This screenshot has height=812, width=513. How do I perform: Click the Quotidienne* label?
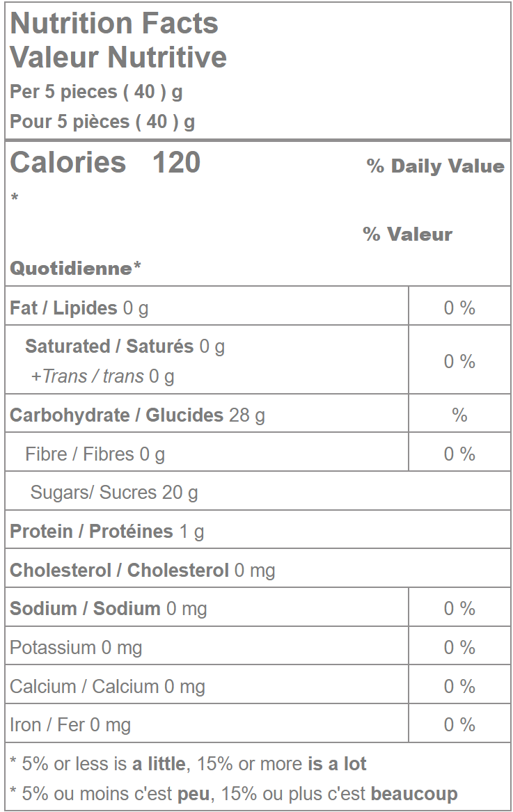click(75, 269)
